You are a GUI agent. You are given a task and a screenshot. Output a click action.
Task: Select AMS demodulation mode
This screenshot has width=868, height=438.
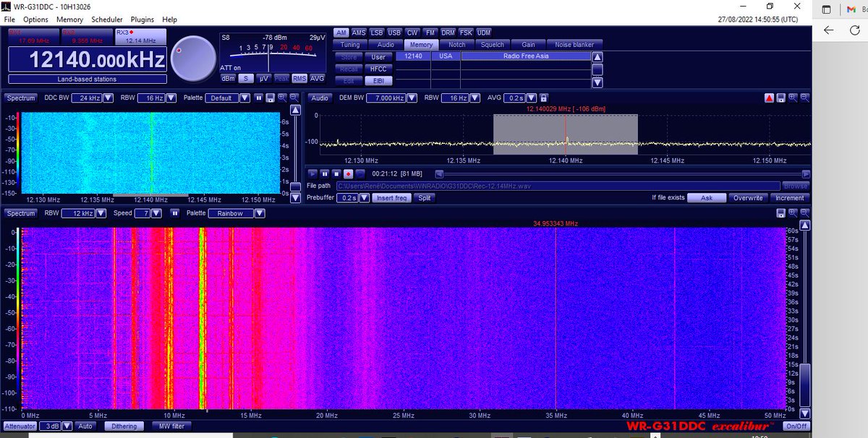(359, 33)
